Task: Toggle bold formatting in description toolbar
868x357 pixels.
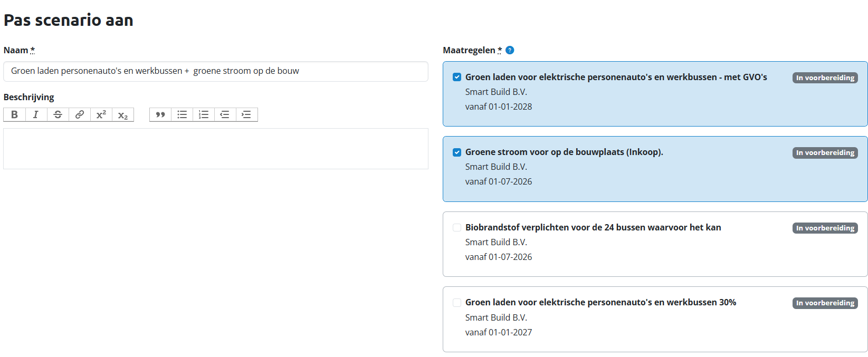Action: coord(14,114)
